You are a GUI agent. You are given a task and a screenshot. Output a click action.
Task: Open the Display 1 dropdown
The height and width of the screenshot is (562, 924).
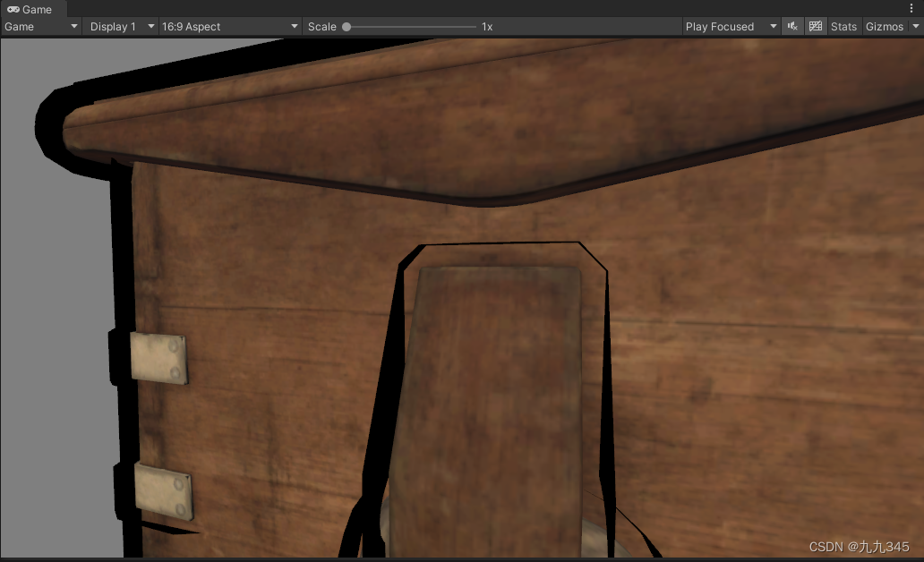121,27
